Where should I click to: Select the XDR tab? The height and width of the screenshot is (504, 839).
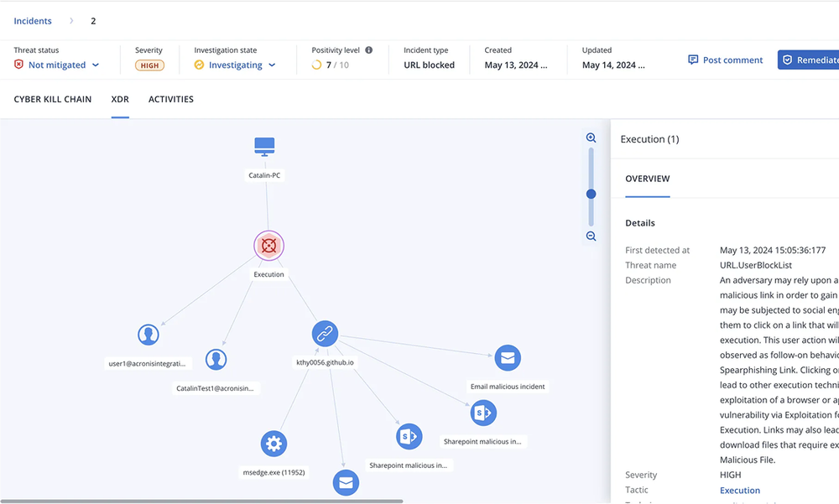(120, 99)
